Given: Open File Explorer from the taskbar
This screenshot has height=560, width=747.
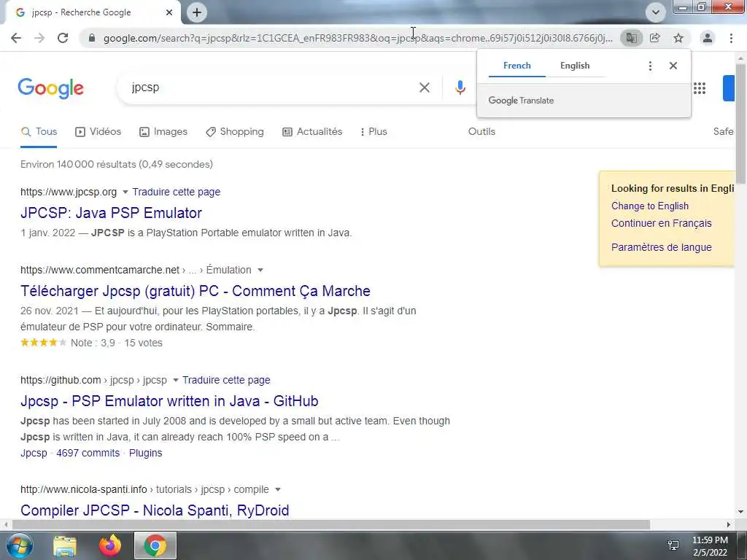Looking at the screenshot, I should click(x=65, y=545).
